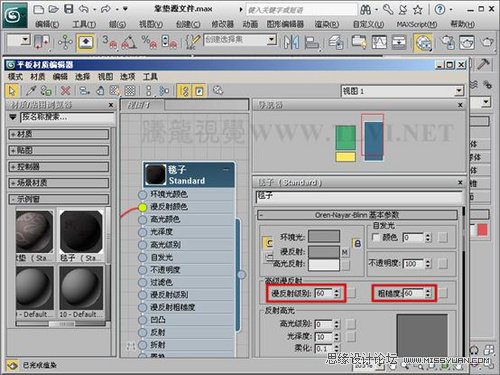Click the binoculars search icon
500x375 pixels.
point(366,10)
